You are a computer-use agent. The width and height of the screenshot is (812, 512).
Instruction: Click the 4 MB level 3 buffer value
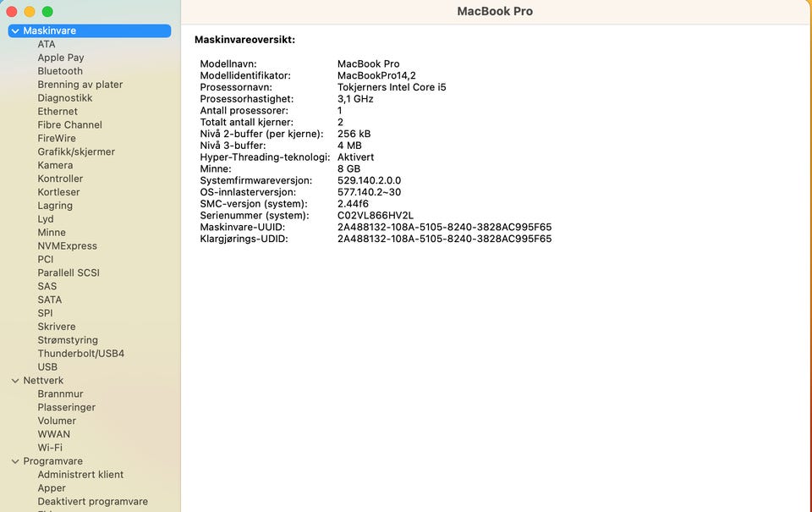(349, 146)
